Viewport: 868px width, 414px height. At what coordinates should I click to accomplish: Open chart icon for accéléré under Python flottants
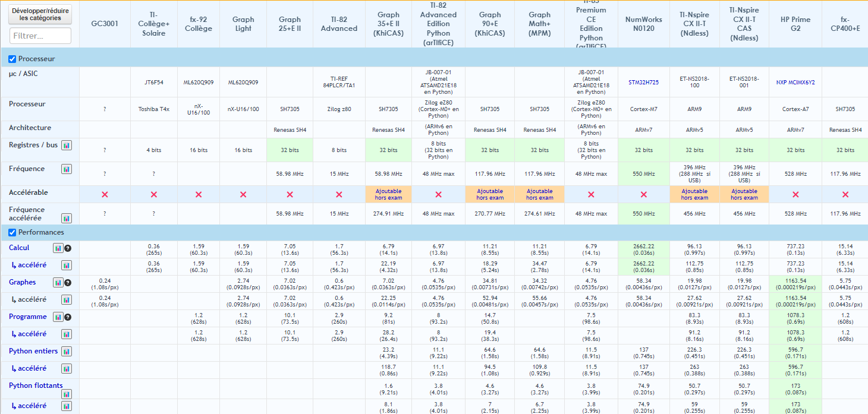pyautogui.click(x=67, y=406)
